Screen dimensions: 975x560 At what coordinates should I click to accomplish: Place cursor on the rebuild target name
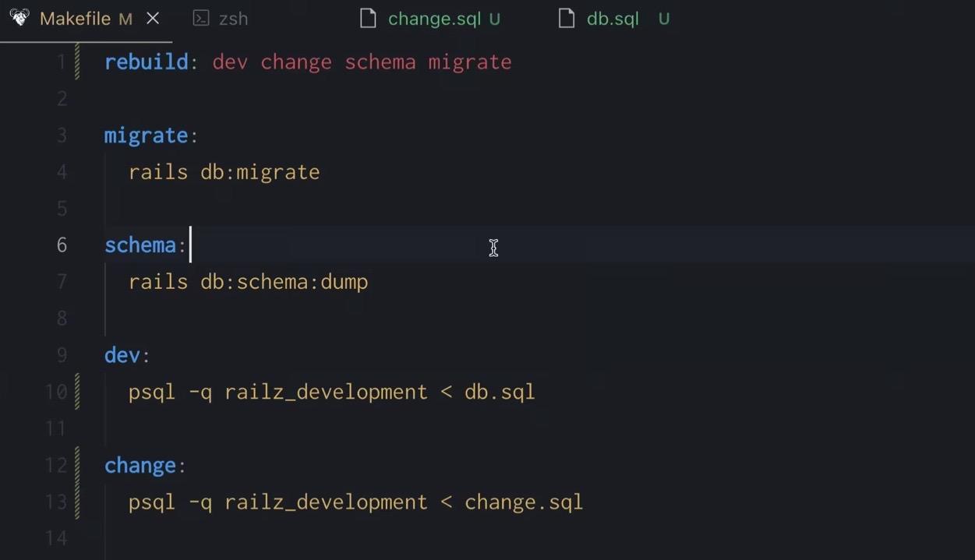click(x=146, y=62)
